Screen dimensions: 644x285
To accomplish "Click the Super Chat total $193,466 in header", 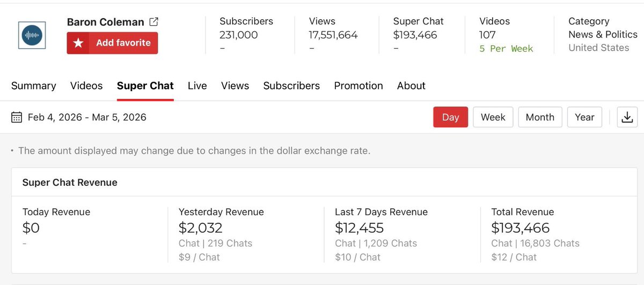I will pos(415,35).
